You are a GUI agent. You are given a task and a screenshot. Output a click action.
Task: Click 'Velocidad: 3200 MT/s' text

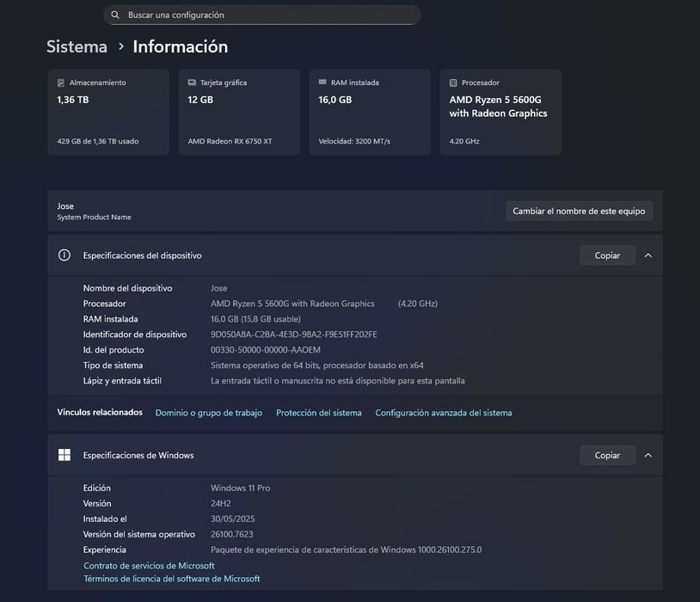coord(354,141)
